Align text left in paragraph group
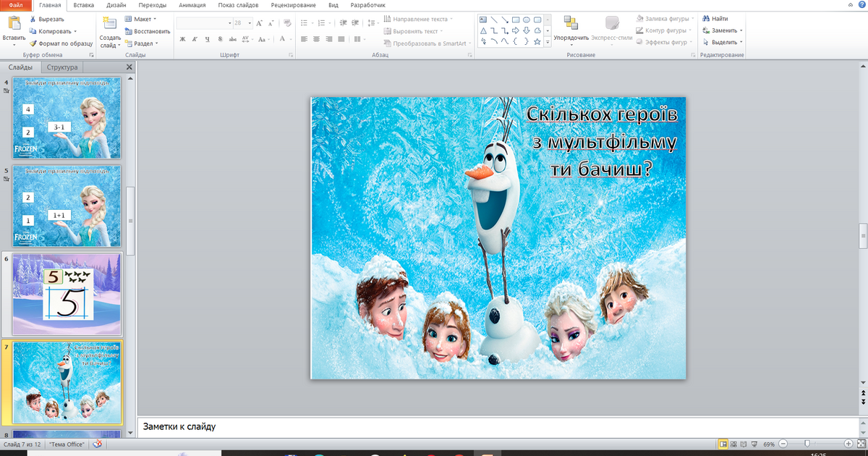The image size is (868, 456). 304,39
